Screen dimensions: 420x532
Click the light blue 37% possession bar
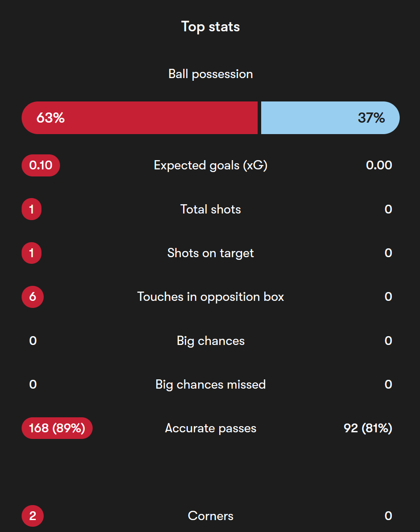tap(330, 118)
